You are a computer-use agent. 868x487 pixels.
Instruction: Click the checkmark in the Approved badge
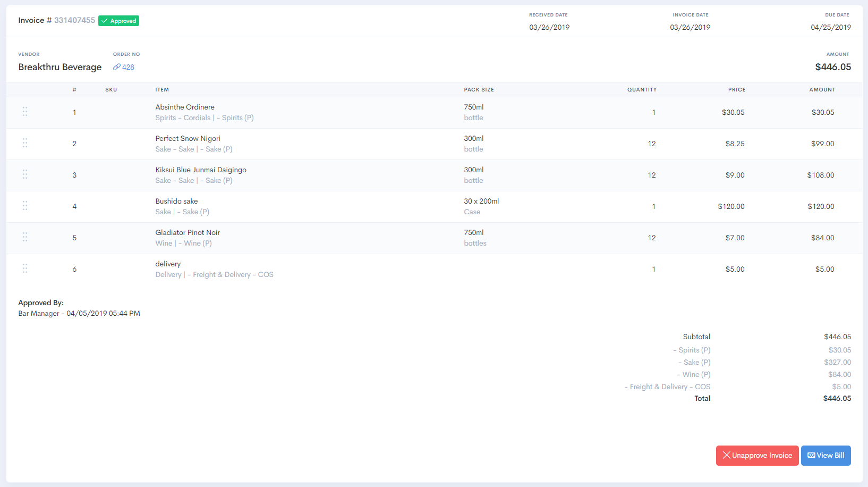pyautogui.click(x=105, y=21)
